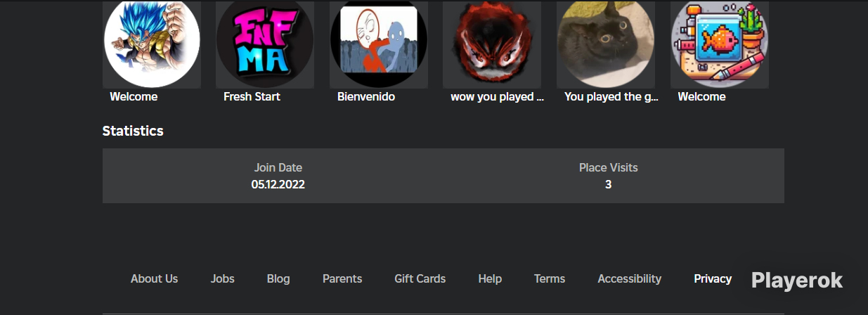868x315 pixels.
Task: Click the 'You played the g...' badge title
Action: [611, 97]
